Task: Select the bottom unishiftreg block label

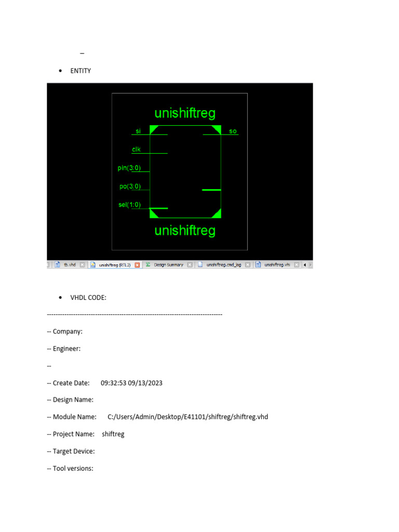Action: click(x=185, y=230)
